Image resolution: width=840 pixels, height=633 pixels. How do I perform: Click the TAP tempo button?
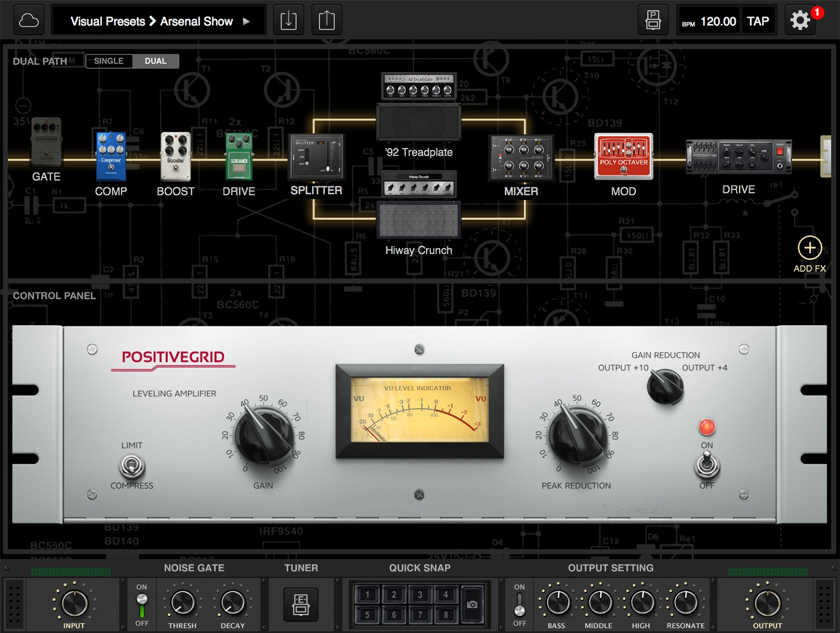coord(759,21)
